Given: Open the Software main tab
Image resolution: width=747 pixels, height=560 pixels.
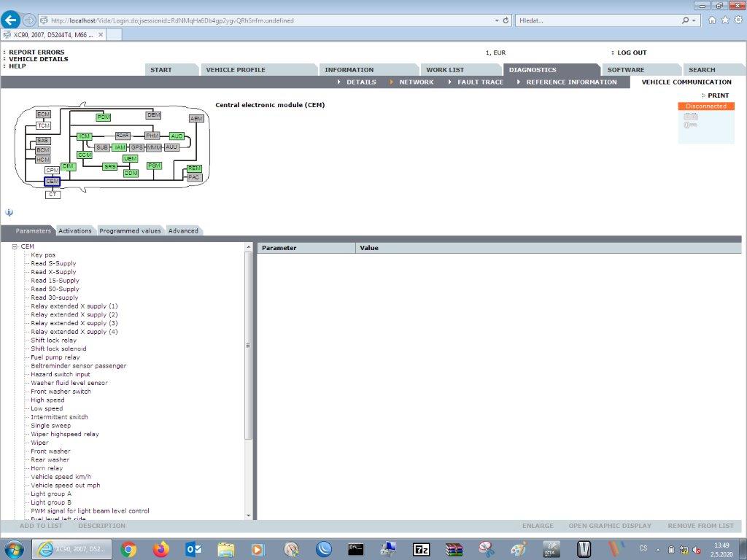Looking at the screenshot, I should tap(625, 70).
